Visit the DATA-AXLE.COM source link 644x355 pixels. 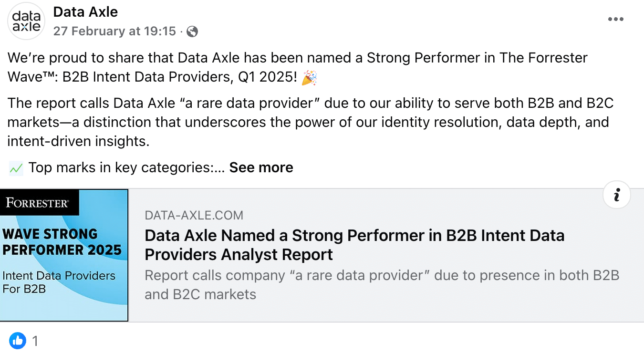click(x=194, y=215)
